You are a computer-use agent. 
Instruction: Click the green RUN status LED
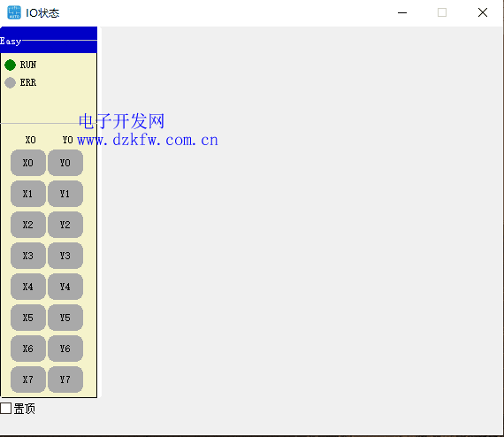pyautogui.click(x=11, y=65)
